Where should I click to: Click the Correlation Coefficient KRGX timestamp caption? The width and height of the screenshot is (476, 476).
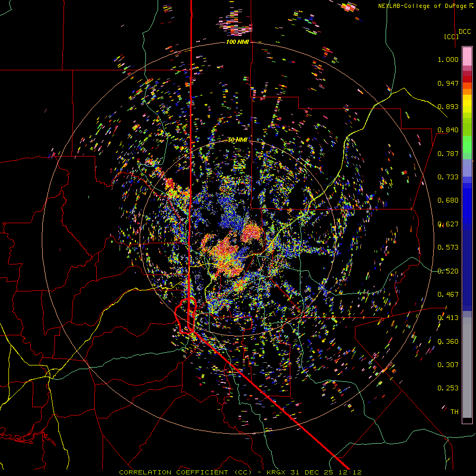(241, 472)
